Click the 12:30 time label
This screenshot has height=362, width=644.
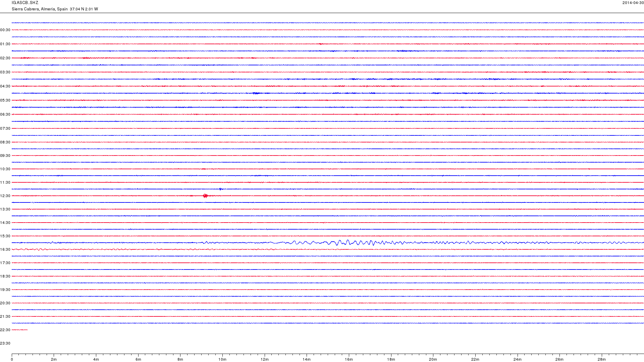tap(5, 196)
